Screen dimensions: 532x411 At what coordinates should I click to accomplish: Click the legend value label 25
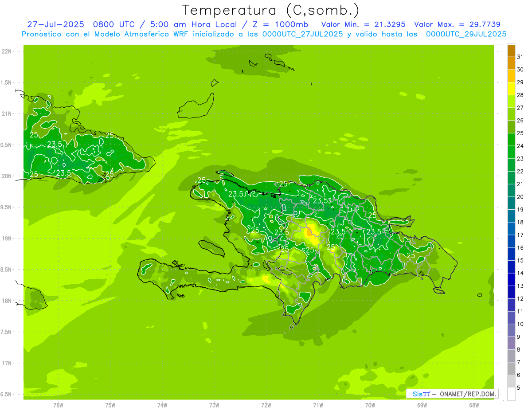pyautogui.click(x=520, y=133)
